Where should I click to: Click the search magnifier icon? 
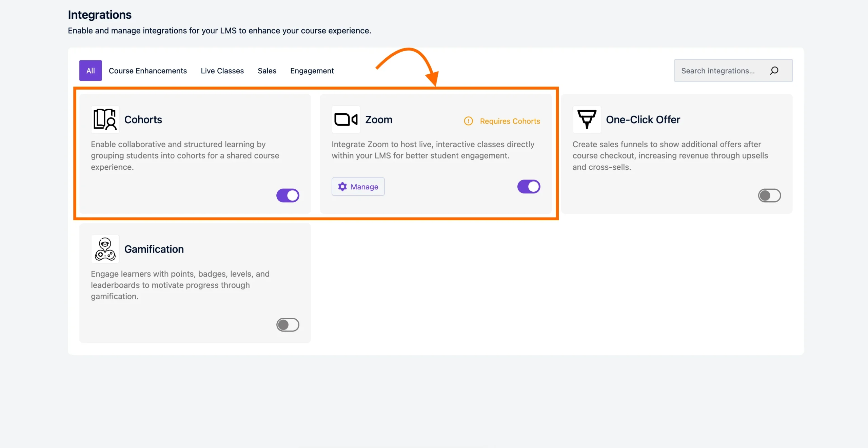click(775, 71)
